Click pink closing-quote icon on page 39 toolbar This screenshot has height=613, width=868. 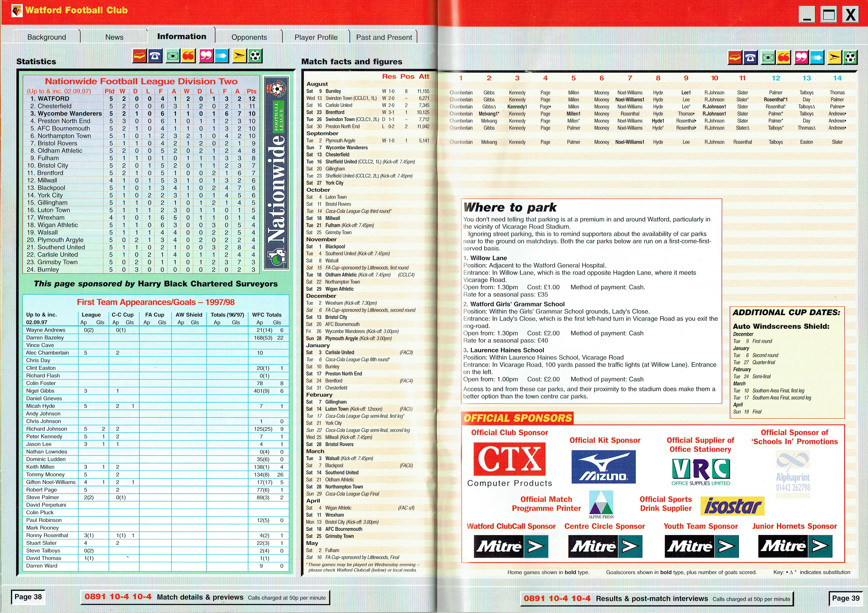(801, 58)
